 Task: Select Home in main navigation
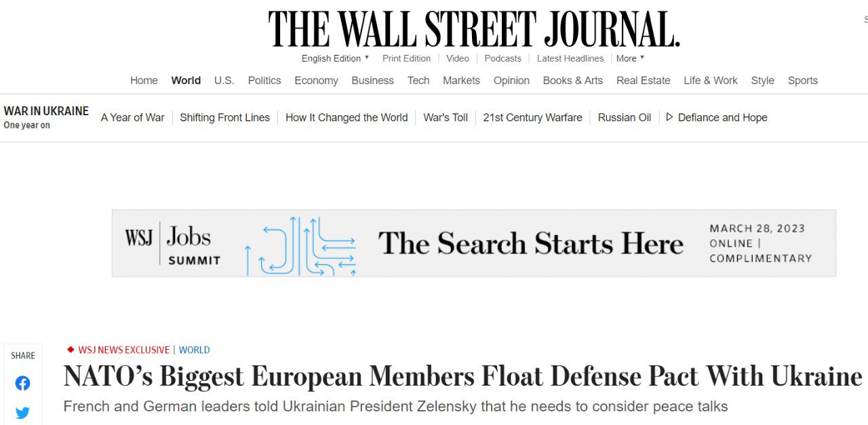[144, 80]
